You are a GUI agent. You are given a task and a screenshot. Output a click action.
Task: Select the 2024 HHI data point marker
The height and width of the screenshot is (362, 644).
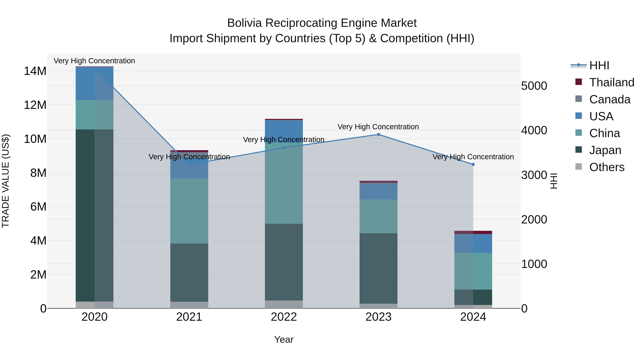click(x=473, y=164)
